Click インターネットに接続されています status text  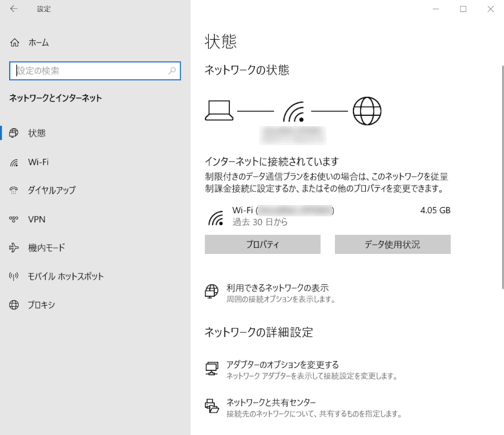pyautogui.click(x=272, y=161)
